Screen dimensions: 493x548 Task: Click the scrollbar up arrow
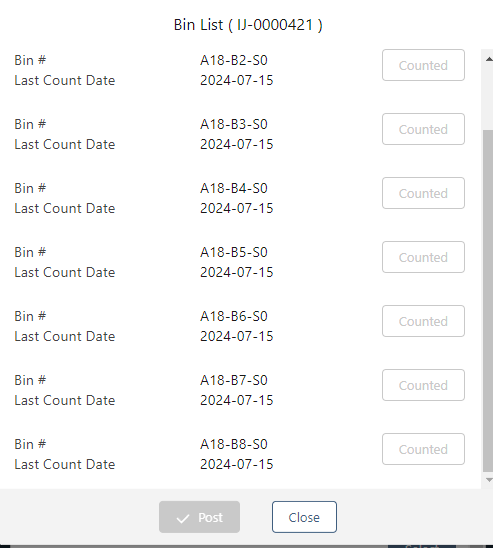click(489, 59)
